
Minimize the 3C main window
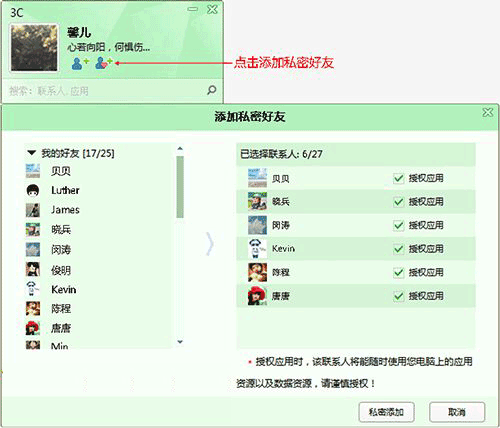[x=193, y=9]
